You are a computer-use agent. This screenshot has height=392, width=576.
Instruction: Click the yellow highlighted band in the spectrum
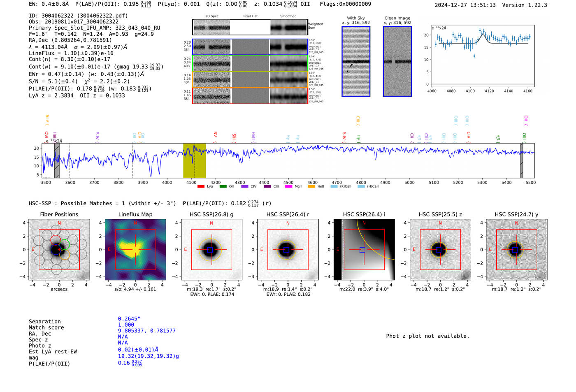(194, 161)
